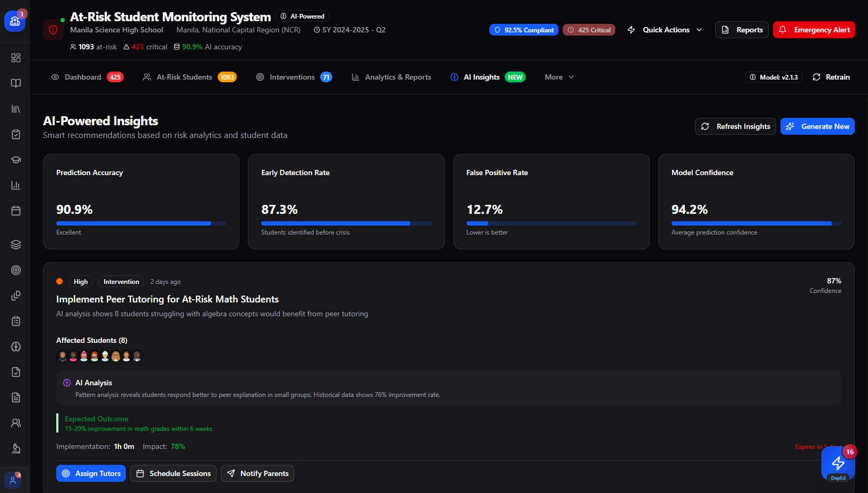This screenshot has height=493, width=868.
Task: Click the Generate New button
Action: pyautogui.click(x=817, y=126)
